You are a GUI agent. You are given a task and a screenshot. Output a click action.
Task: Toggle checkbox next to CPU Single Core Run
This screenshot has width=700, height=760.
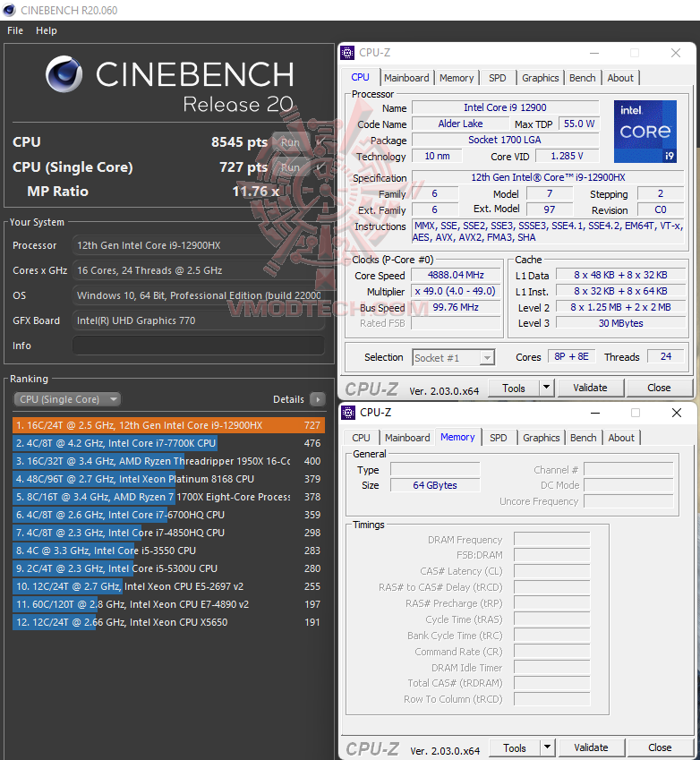[320, 167]
